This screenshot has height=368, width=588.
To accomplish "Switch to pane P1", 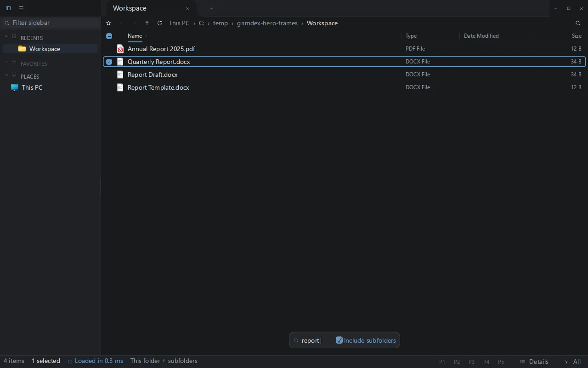I will pyautogui.click(x=442, y=362).
